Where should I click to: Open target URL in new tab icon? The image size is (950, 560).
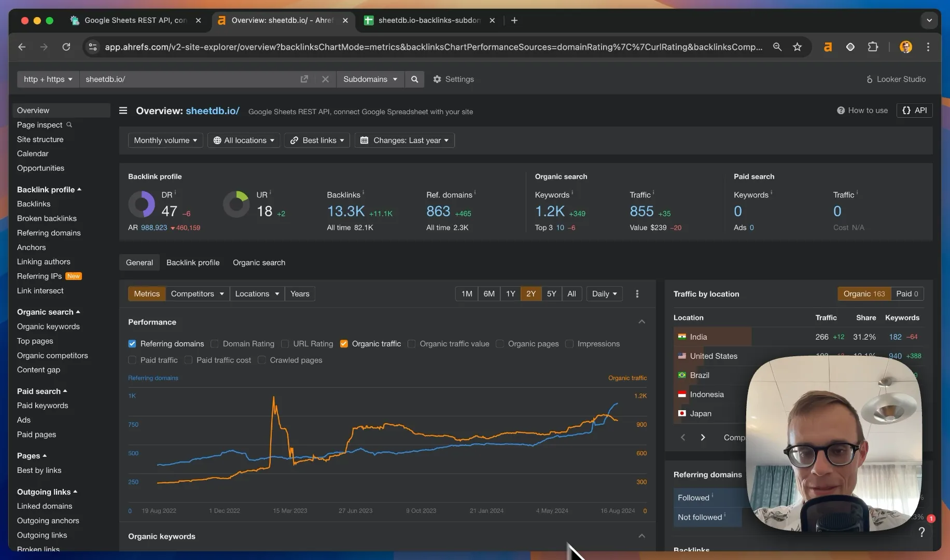click(304, 79)
